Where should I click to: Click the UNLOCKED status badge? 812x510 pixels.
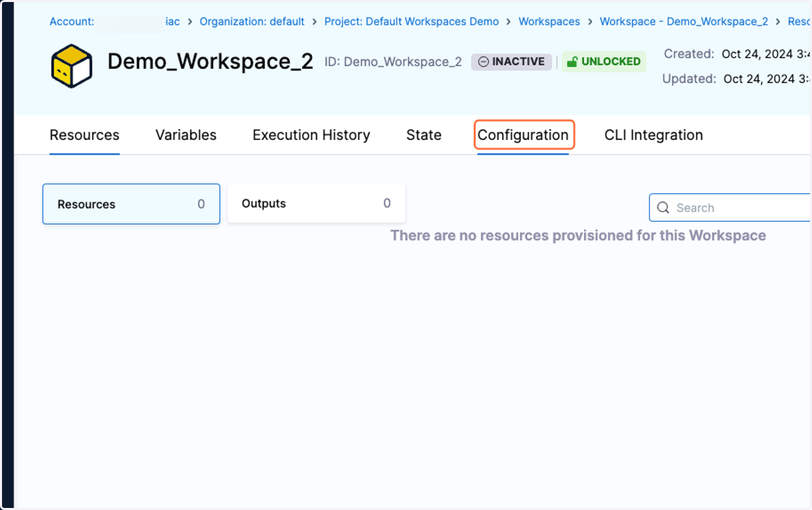tap(604, 62)
